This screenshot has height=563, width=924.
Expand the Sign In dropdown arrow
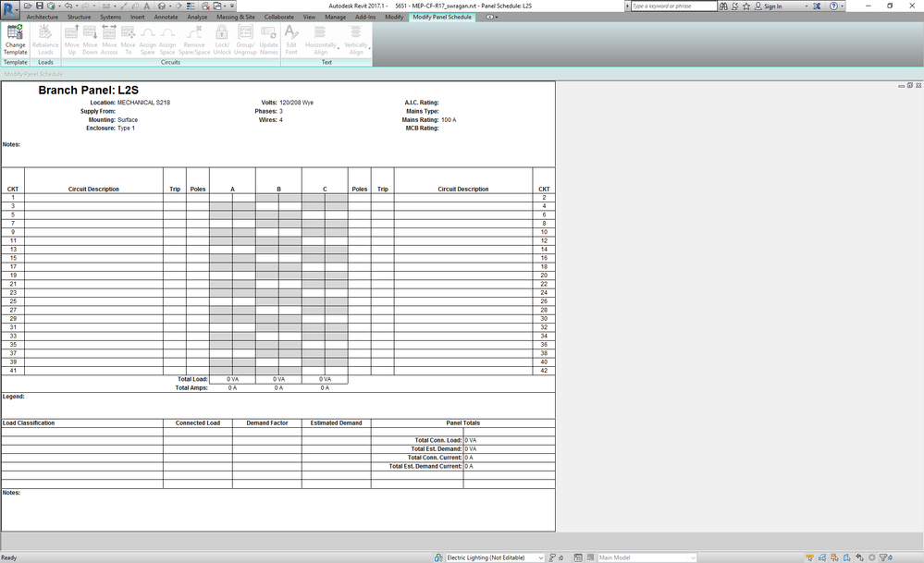[x=807, y=6]
